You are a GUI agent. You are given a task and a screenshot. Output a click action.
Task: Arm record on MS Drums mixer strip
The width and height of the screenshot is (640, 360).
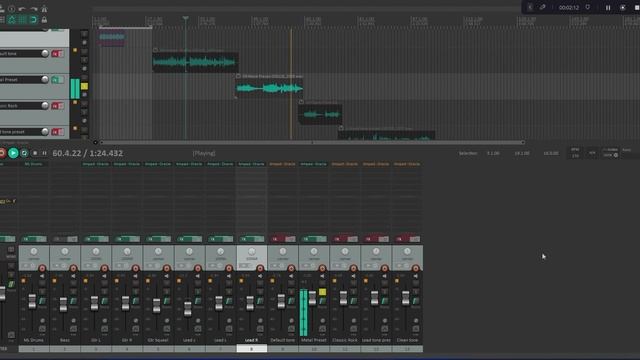(42, 268)
